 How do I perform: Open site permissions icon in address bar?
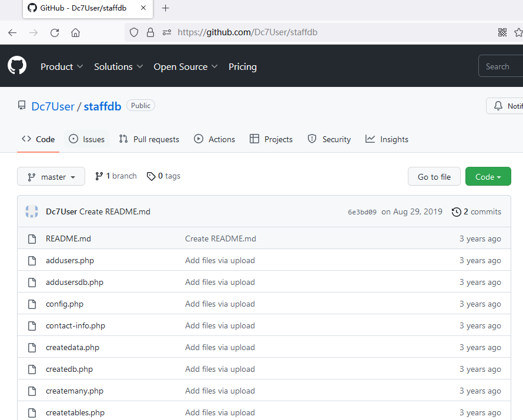[167, 32]
